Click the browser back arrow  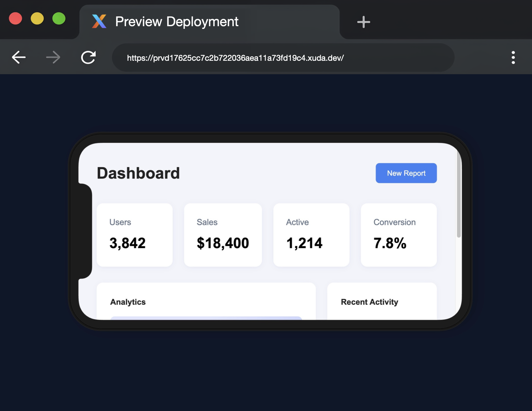[19, 57]
